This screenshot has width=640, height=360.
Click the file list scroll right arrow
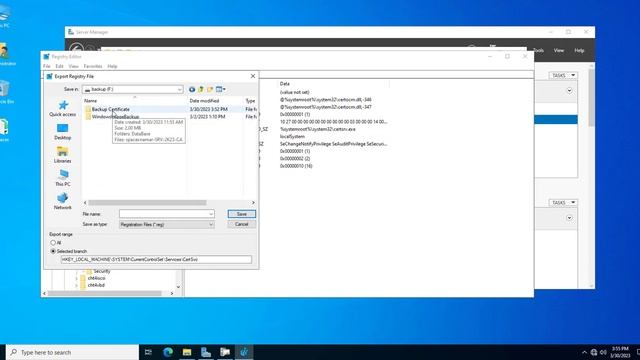point(253,203)
